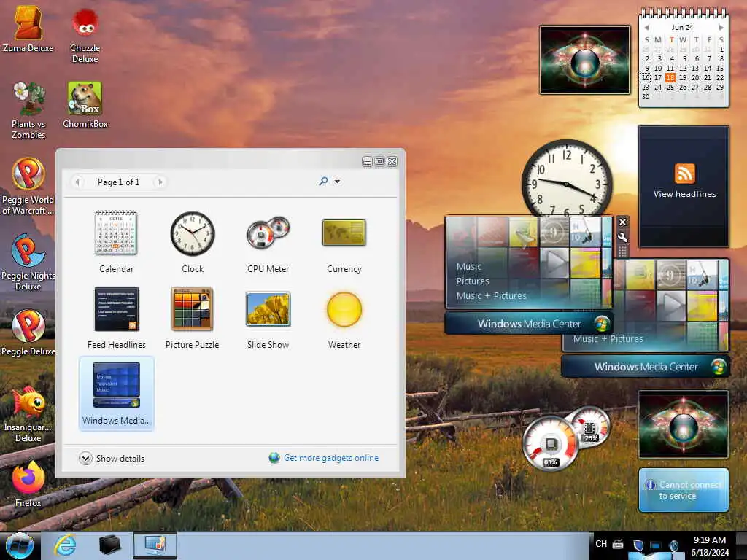747x560 pixels.
Task: Click the rear gadget's Windows Media Center bar
Action: [646, 367]
